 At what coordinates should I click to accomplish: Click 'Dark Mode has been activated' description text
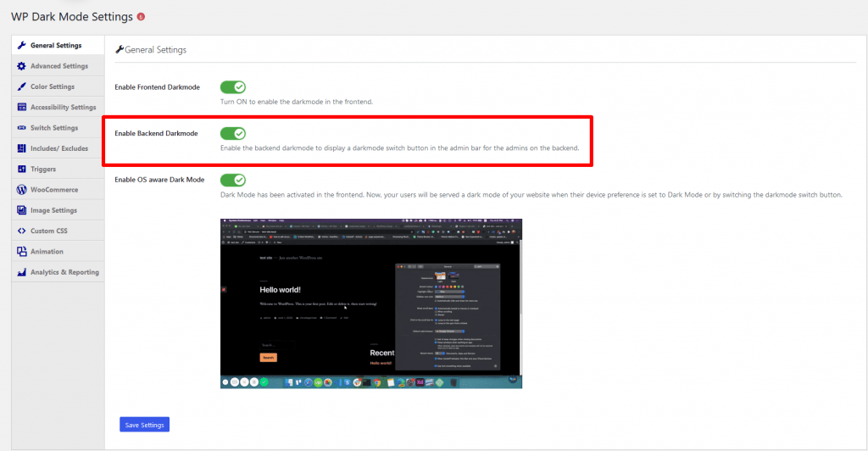coord(531,195)
